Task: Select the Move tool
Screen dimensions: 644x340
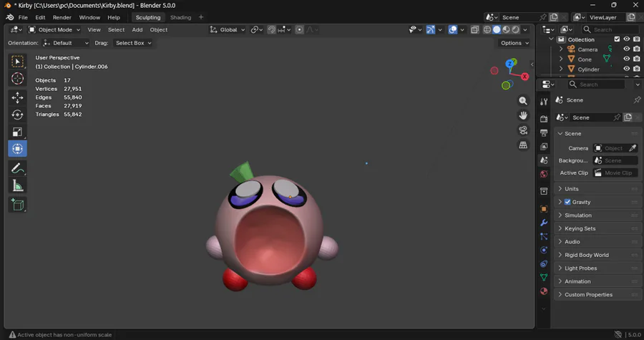Action: 17,97
